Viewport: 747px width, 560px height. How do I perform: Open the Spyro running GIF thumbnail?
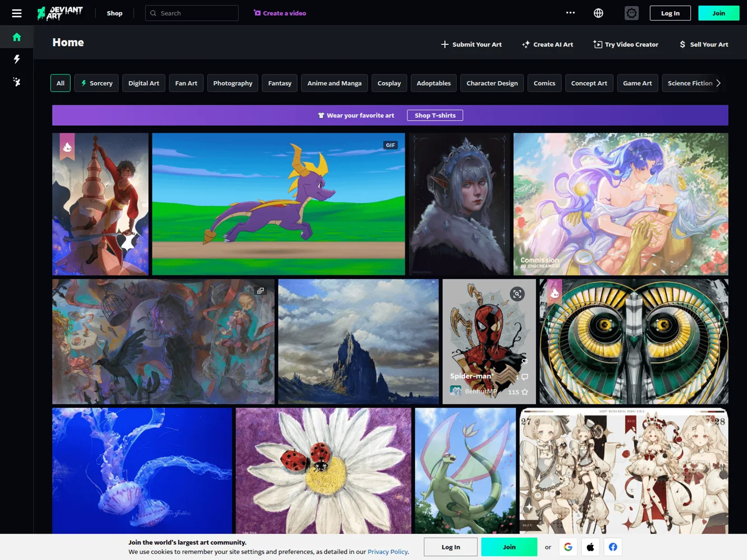279,204
